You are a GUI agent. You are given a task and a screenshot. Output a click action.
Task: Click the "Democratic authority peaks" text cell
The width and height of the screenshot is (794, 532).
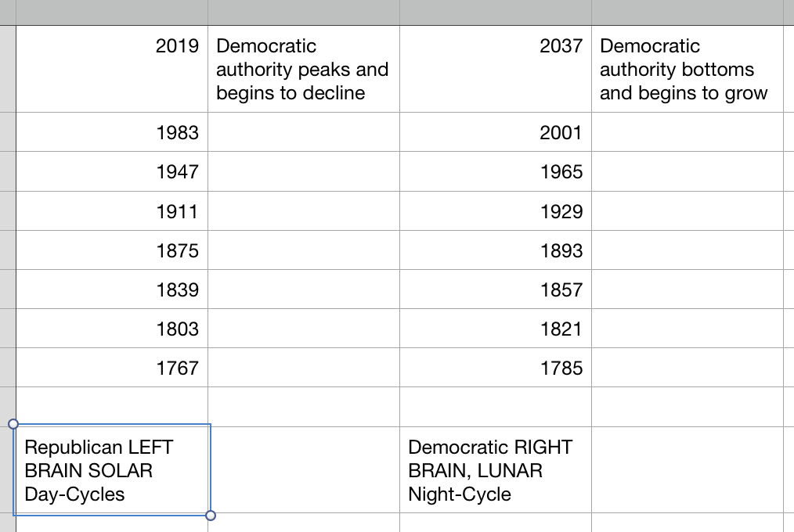point(303,69)
